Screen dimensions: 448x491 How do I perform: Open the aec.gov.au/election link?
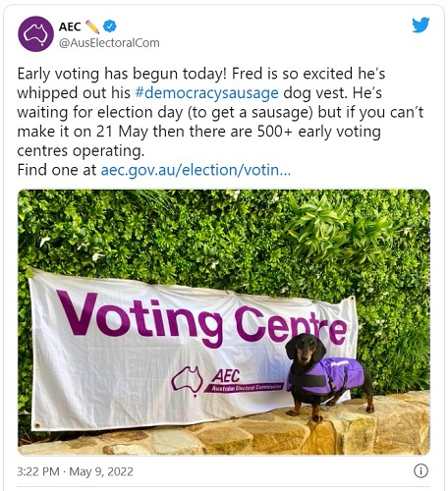pos(196,170)
